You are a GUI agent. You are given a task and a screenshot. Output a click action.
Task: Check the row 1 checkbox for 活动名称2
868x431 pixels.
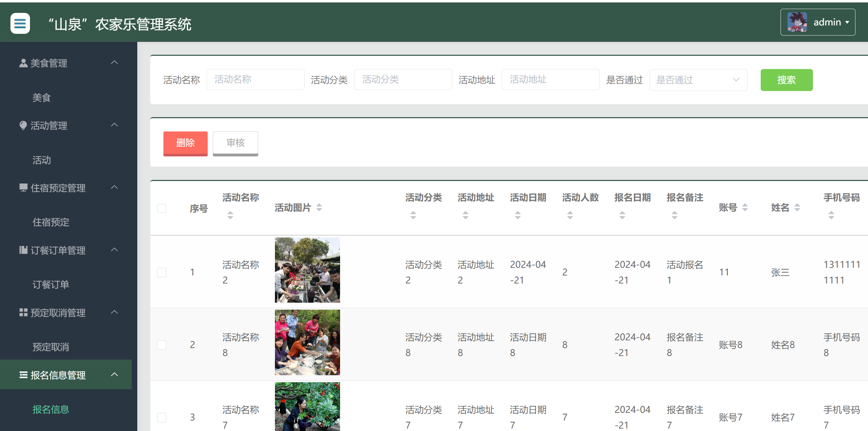tap(162, 272)
